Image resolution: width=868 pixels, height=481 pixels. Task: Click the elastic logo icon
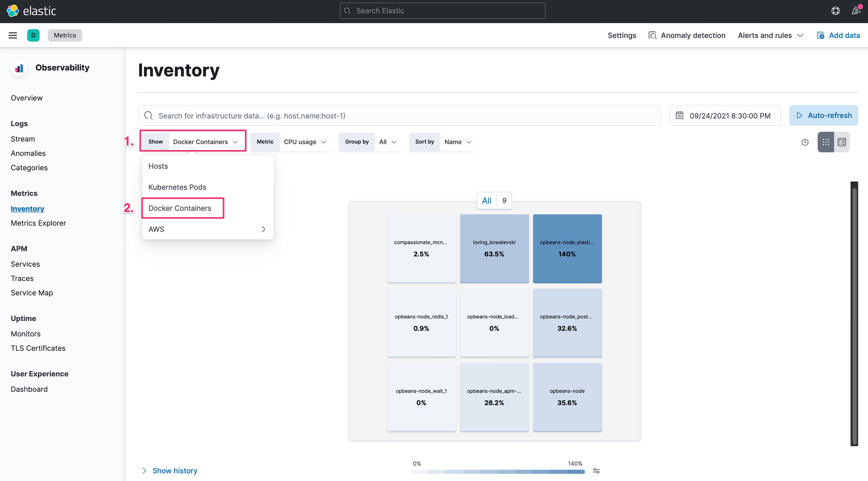[x=13, y=11]
